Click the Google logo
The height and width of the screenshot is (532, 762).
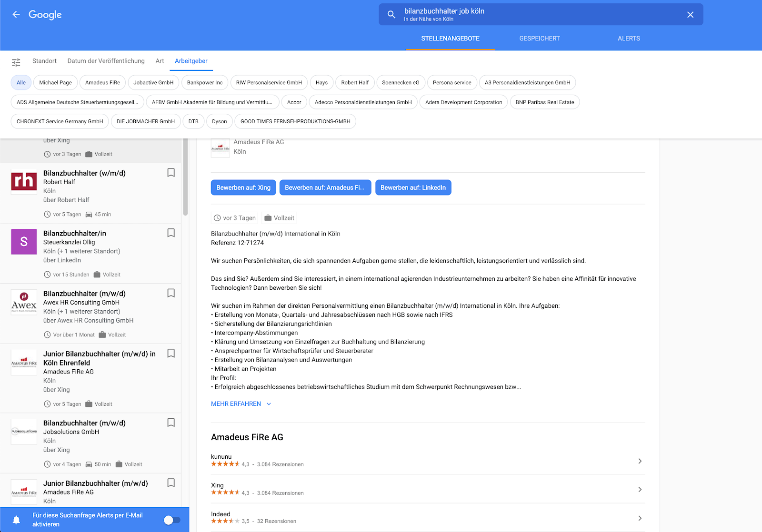tap(45, 15)
